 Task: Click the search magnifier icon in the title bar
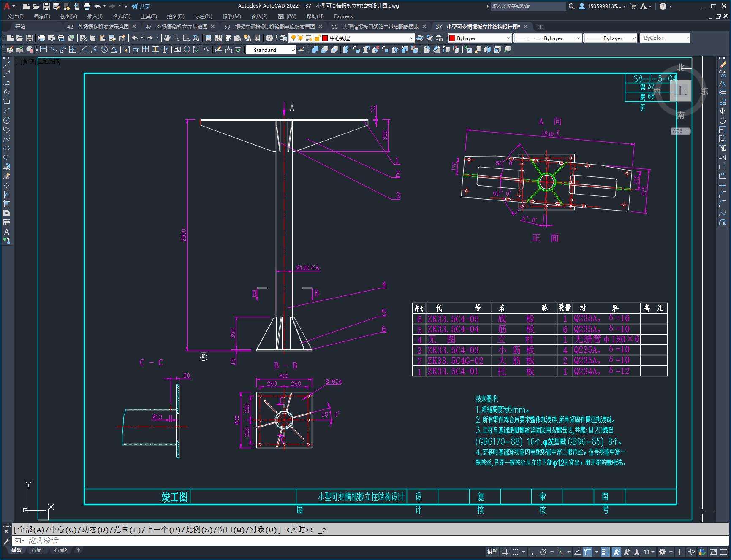coord(572,6)
